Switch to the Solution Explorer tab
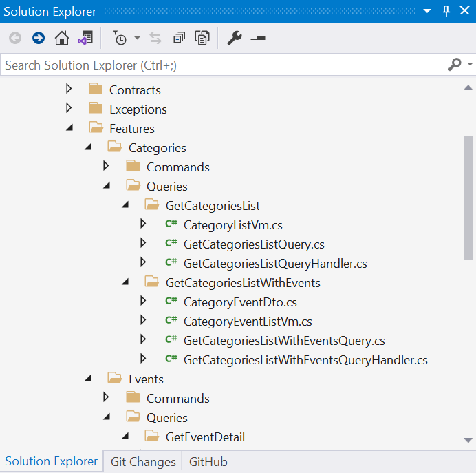This screenshot has height=473, width=476. (x=52, y=461)
